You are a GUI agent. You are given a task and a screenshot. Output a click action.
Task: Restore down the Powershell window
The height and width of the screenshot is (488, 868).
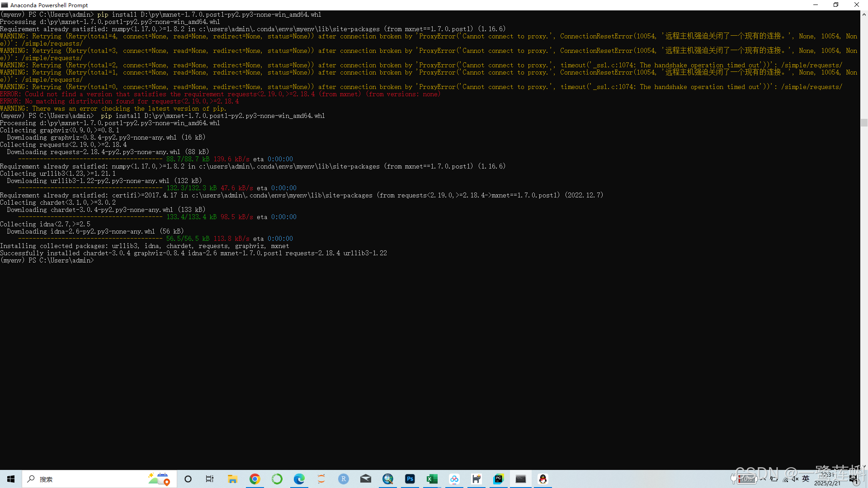[835, 5]
